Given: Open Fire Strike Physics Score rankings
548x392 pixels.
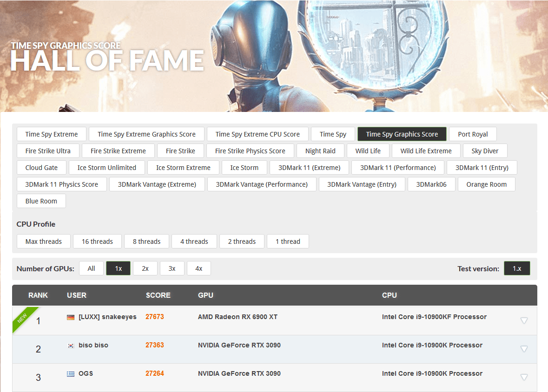Looking at the screenshot, I should click(x=250, y=151).
